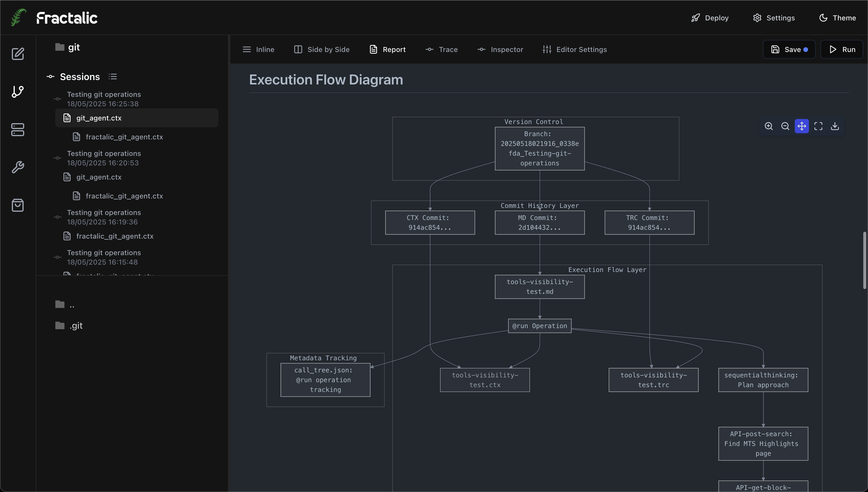Expand diagram to fullscreen
This screenshot has height=492, width=868.
818,126
